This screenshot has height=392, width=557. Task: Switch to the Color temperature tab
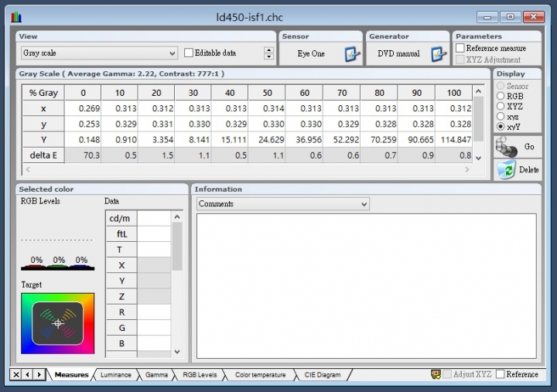pos(261,374)
